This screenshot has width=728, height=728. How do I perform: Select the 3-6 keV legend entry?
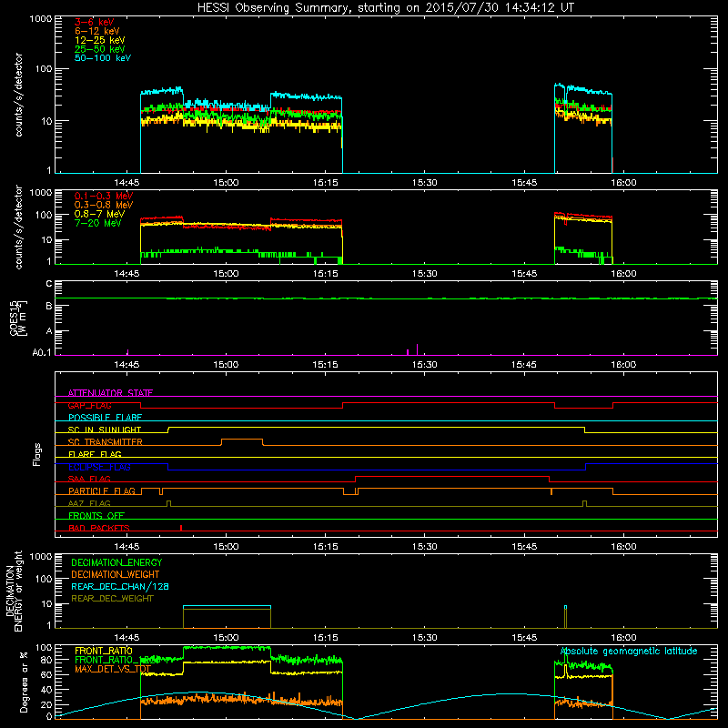pos(94,22)
